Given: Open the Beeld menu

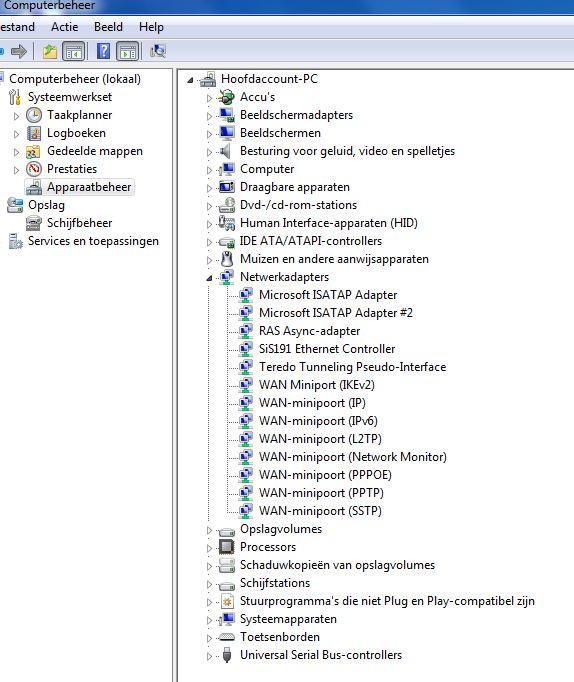Looking at the screenshot, I should [x=108, y=27].
